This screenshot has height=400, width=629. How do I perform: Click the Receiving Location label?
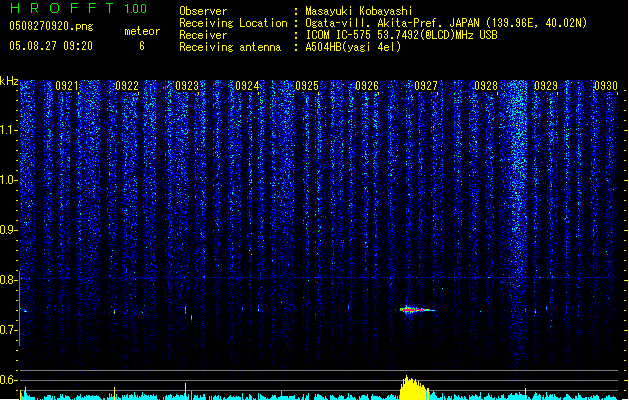(x=233, y=23)
